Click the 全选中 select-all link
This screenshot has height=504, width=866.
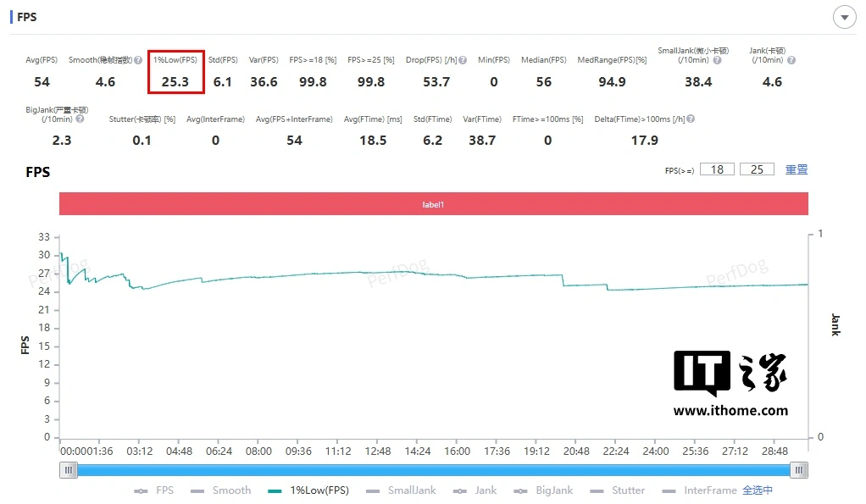(758, 490)
